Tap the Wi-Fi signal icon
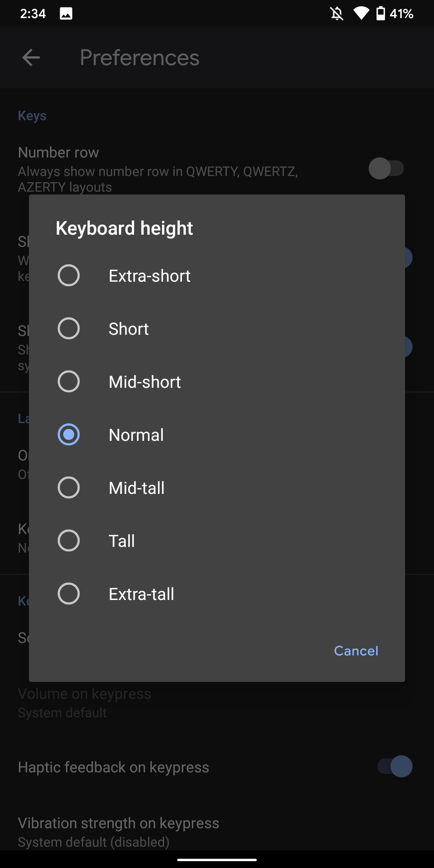Viewport: 434px width, 868px height. coord(361,14)
